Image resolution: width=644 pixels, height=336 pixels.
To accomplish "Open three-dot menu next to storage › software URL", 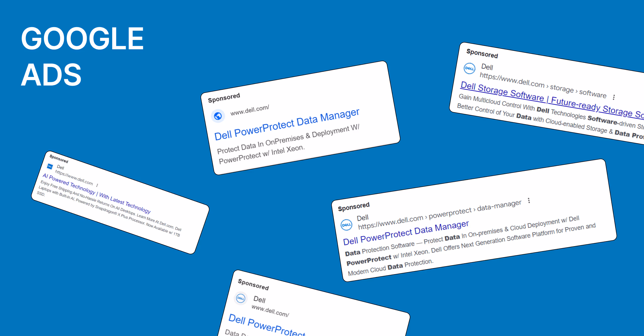I will [614, 97].
